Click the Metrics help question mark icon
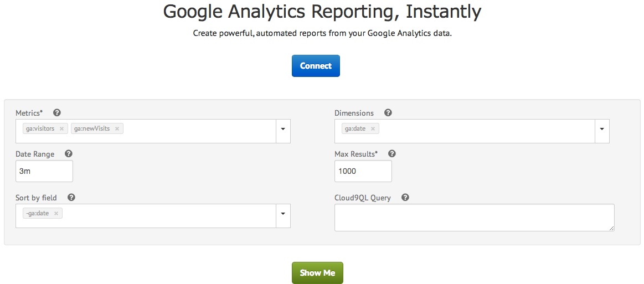The height and width of the screenshot is (284, 644). (x=56, y=113)
